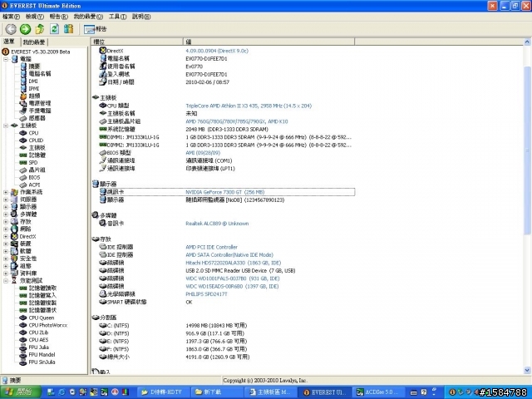Click PHILIPS SPD2417T optical drive link
The image size is (532, 399).
click(x=206, y=294)
